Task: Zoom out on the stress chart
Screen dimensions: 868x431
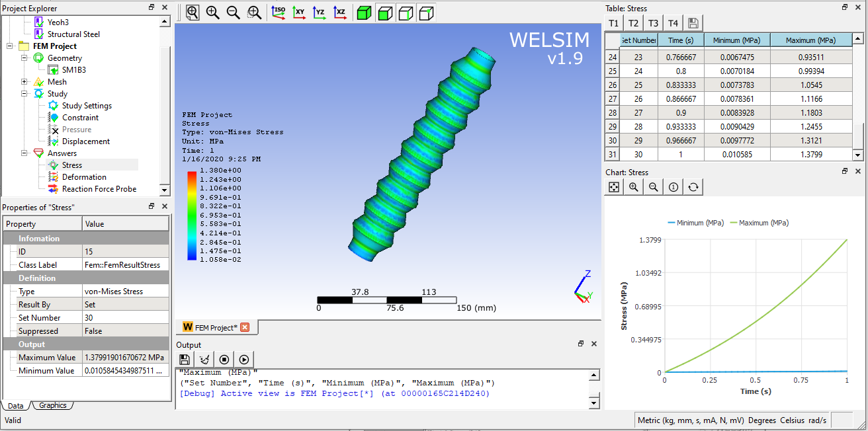Action: click(x=654, y=187)
